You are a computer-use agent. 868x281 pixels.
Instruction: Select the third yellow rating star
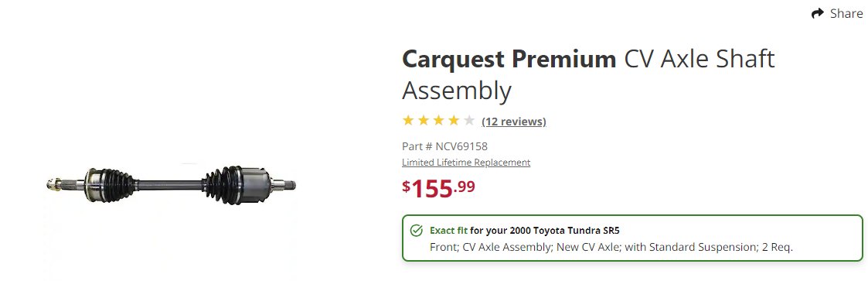[x=438, y=120]
